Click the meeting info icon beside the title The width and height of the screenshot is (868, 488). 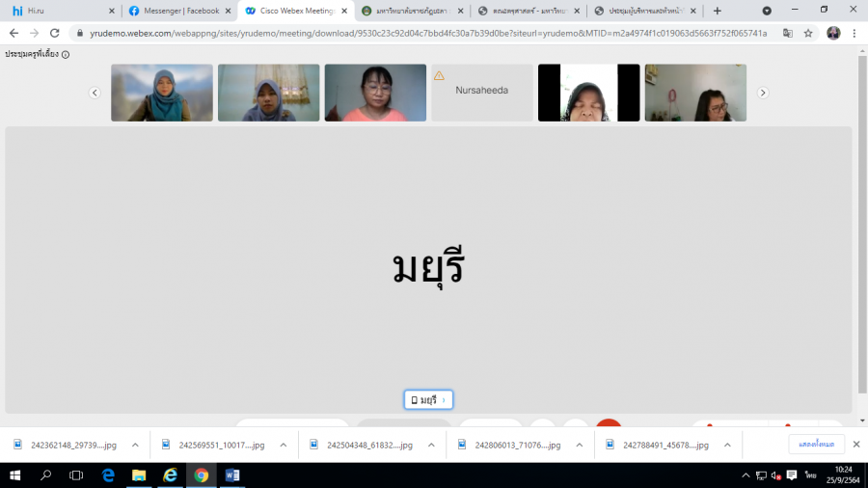tap(66, 55)
